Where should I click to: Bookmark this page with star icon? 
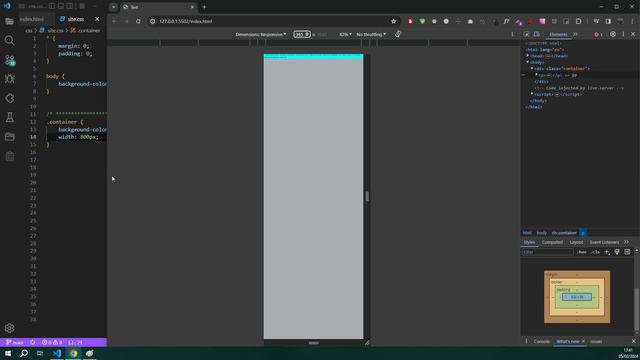[x=393, y=21]
